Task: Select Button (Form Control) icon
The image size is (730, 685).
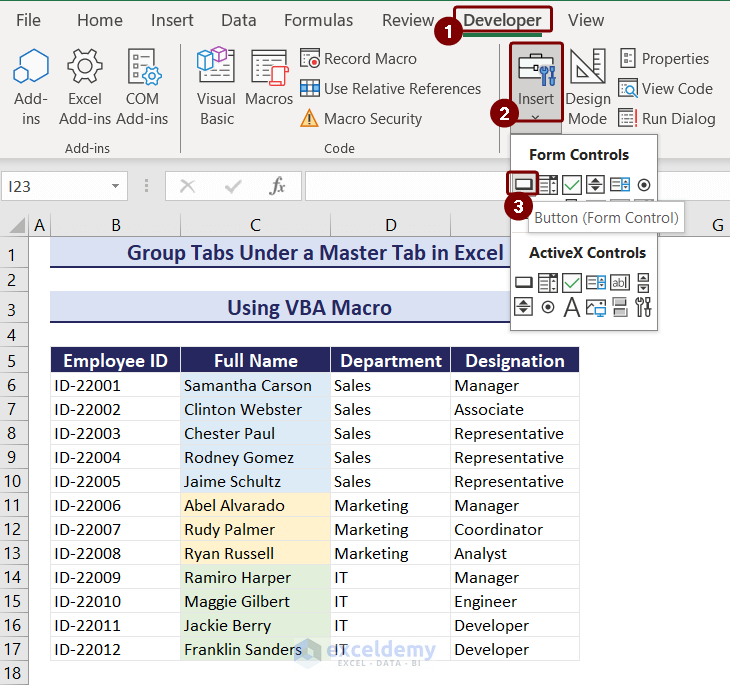Action: pos(523,184)
